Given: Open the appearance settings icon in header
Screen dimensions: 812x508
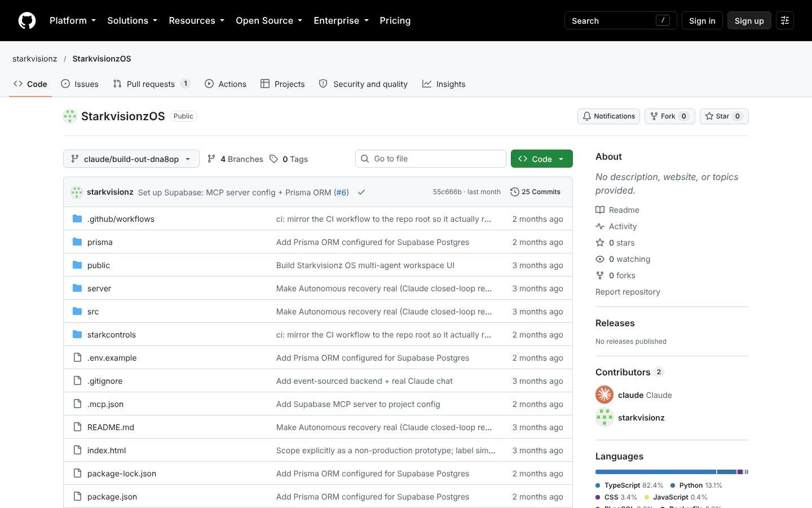Looking at the screenshot, I should click(x=784, y=20).
